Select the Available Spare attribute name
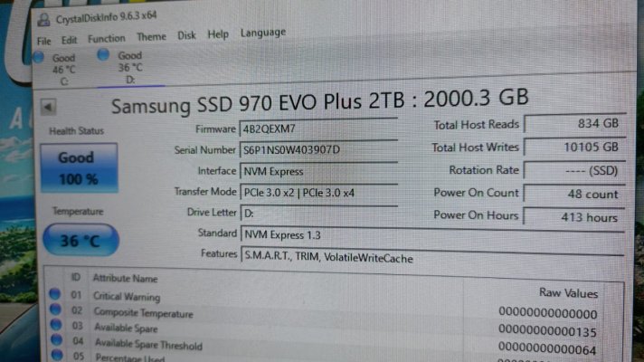The height and width of the screenshot is (362, 644). tap(126, 329)
